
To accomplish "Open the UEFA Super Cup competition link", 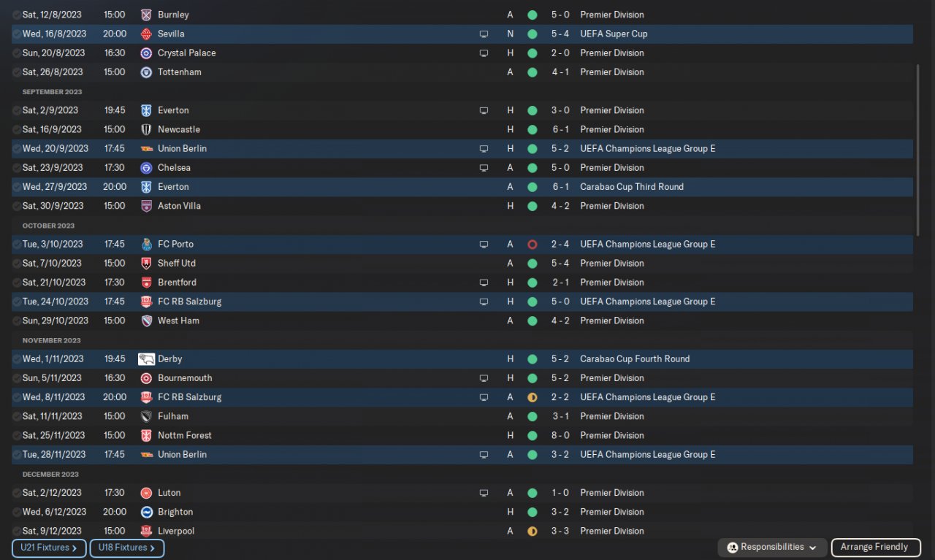I will click(614, 34).
